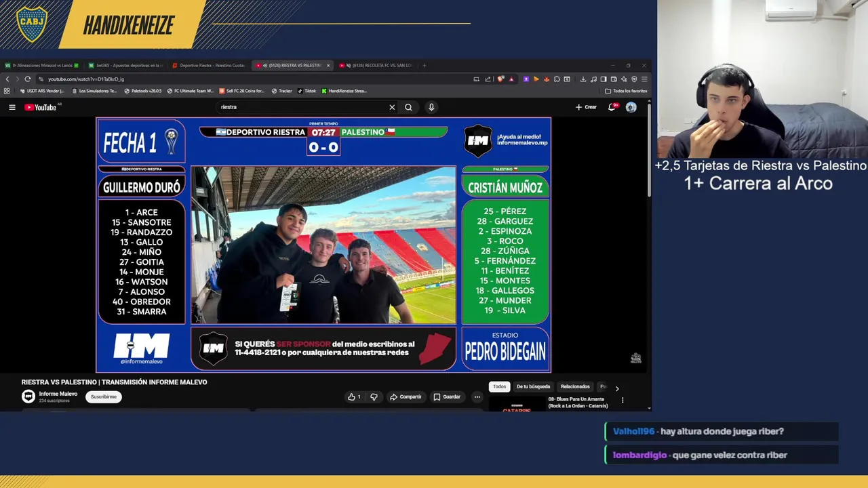Open 'Los Simuladores' bookmark

pos(95,91)
